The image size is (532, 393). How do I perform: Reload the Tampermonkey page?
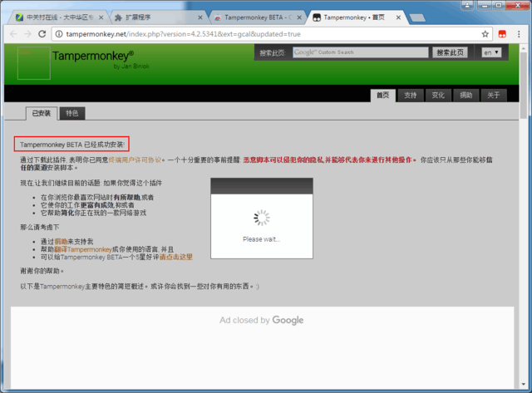pos(42,34)
